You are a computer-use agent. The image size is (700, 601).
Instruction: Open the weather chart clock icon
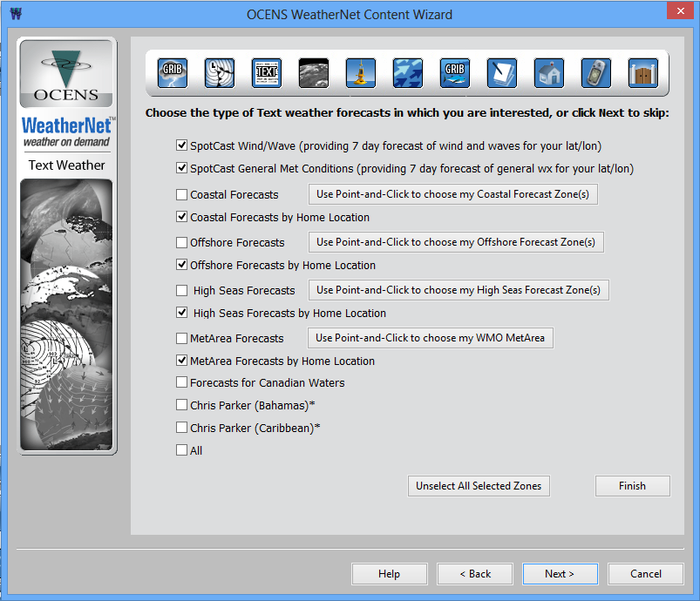[220, 72]
